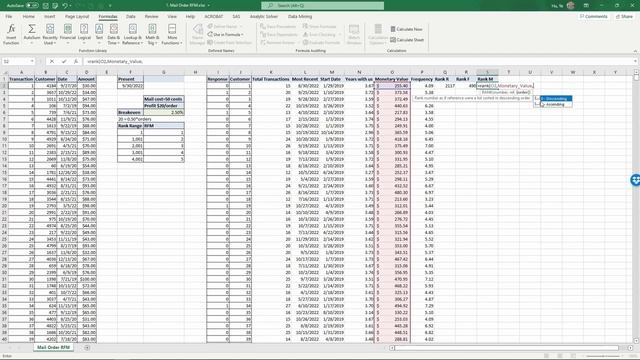The image size is (640, 360).
Task: Click the Rank R header cell
Action: (x=444, y=79)
